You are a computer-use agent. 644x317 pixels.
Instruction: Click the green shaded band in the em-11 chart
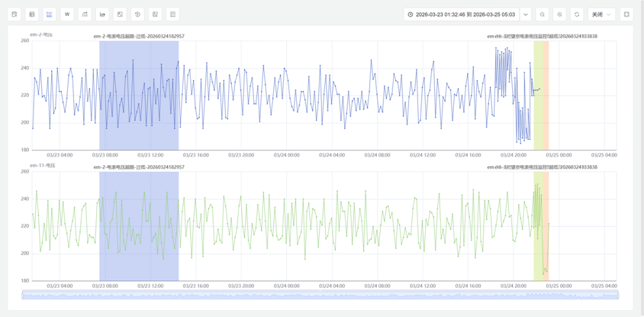click(x=538, y=226)
